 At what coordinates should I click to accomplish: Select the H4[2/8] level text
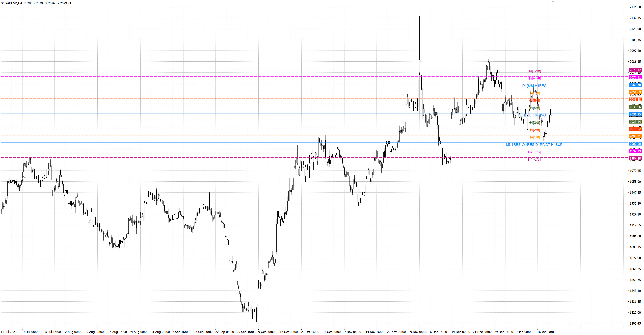pos(534,130)
